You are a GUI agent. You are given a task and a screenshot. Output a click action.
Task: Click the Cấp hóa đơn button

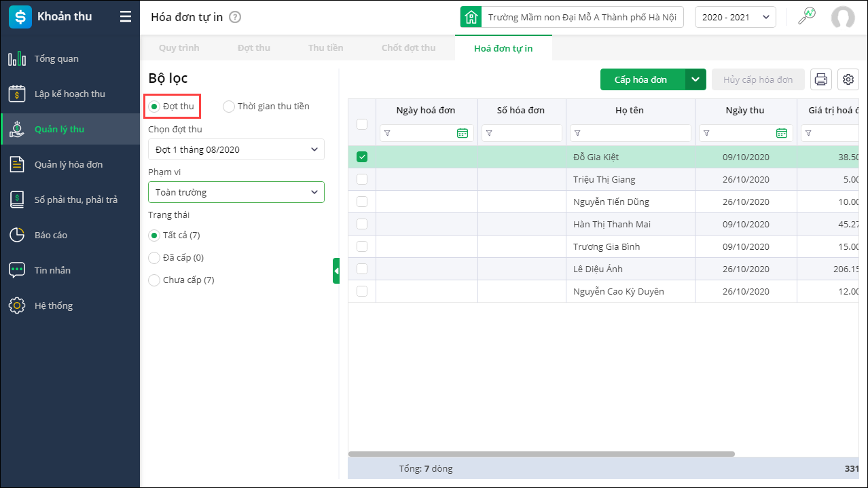click(641, 79)
